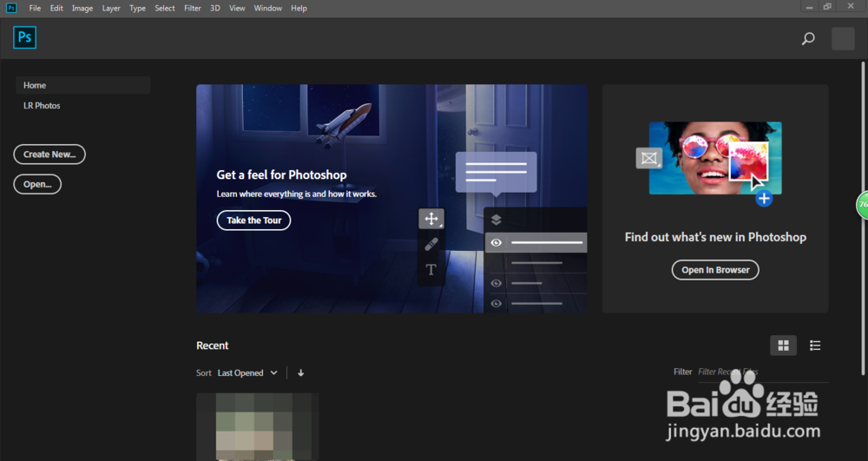Click the green floating badge at right edge

click(x=863, y=205)
